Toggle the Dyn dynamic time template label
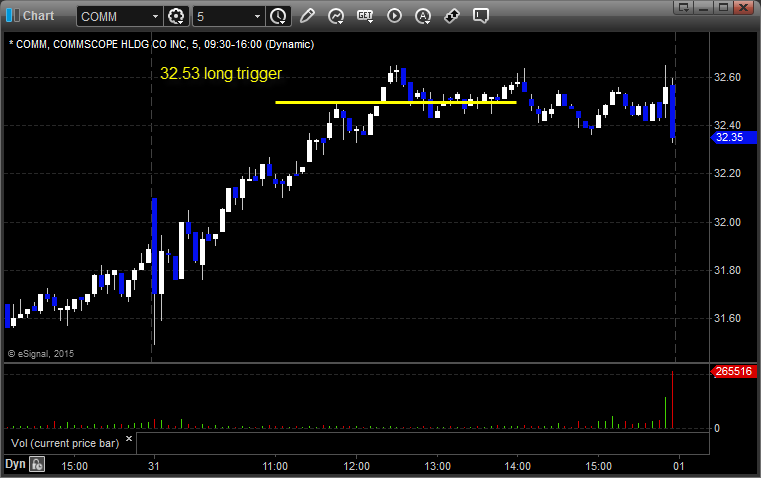The height and width of the screenshot is (478, 761). 15,464
